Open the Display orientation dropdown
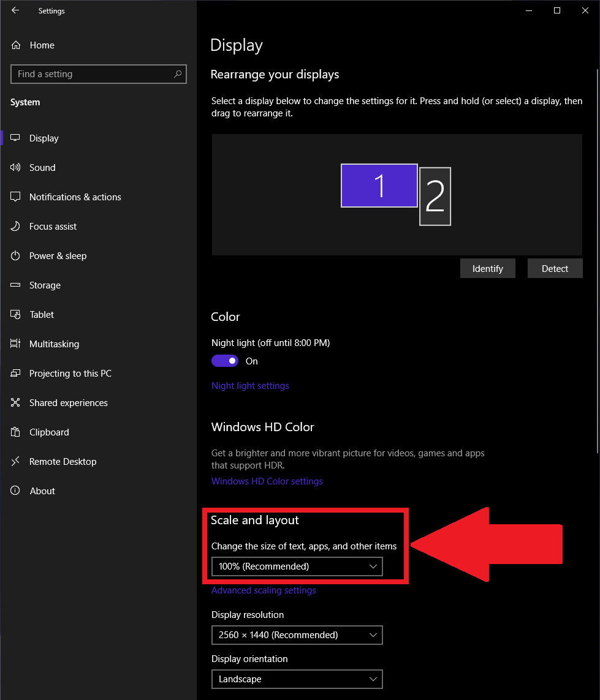Viewport: 600px width, 700px height. coord(297,679)
